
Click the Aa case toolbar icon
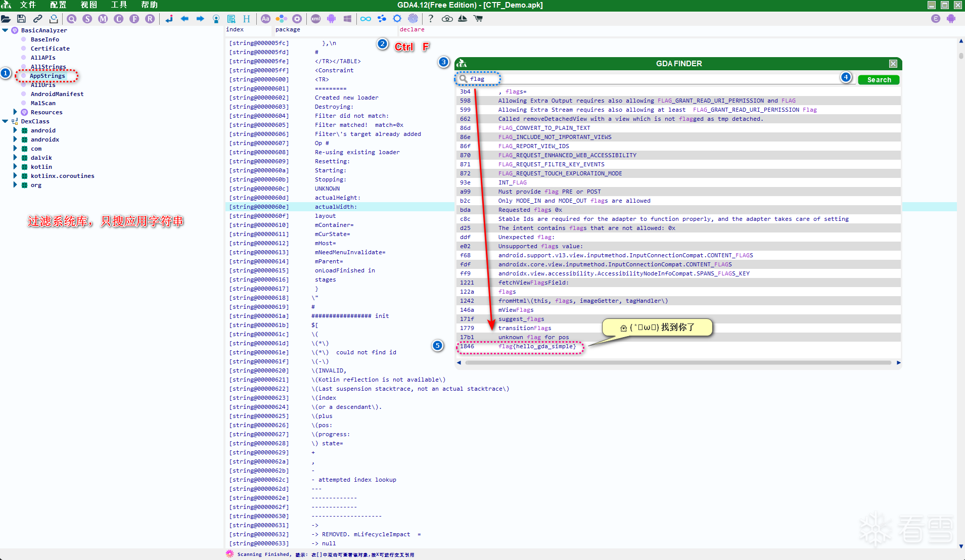coord(265,19)
